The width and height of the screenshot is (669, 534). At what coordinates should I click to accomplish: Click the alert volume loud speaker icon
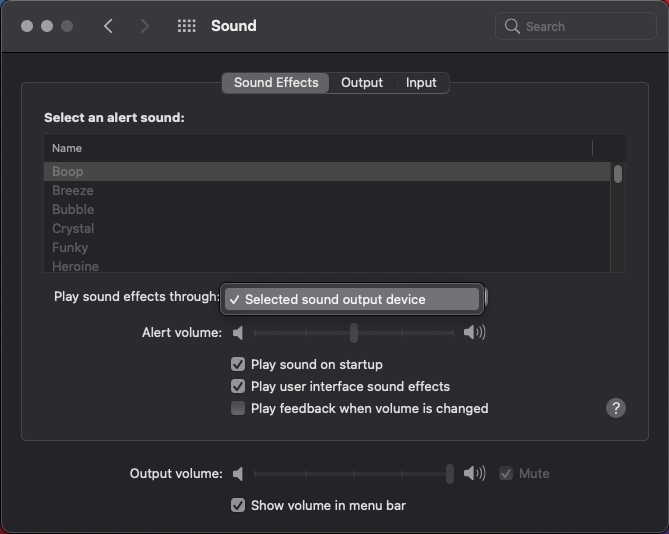click(x=474, y=332)
